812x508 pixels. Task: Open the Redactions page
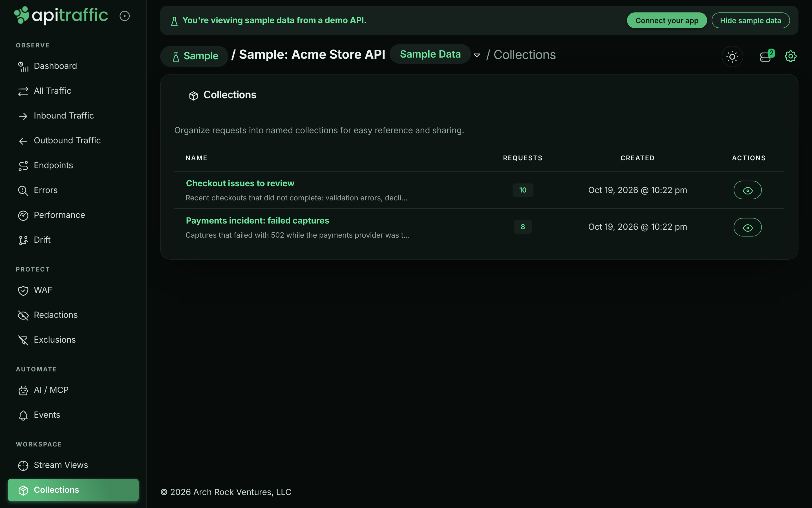tap(73, 315)
